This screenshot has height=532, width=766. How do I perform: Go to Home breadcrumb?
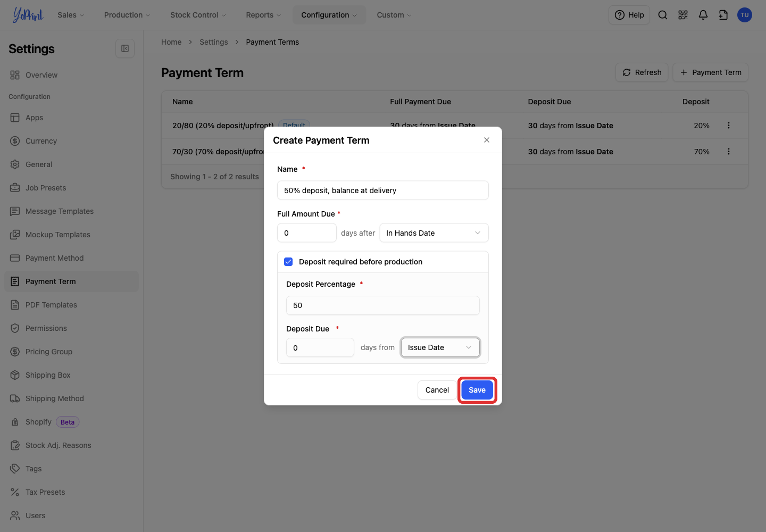[171, 42]
